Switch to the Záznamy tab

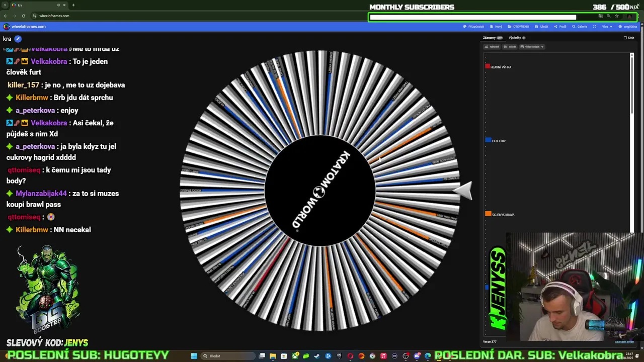pyautogui.click(x=493, y=38)
